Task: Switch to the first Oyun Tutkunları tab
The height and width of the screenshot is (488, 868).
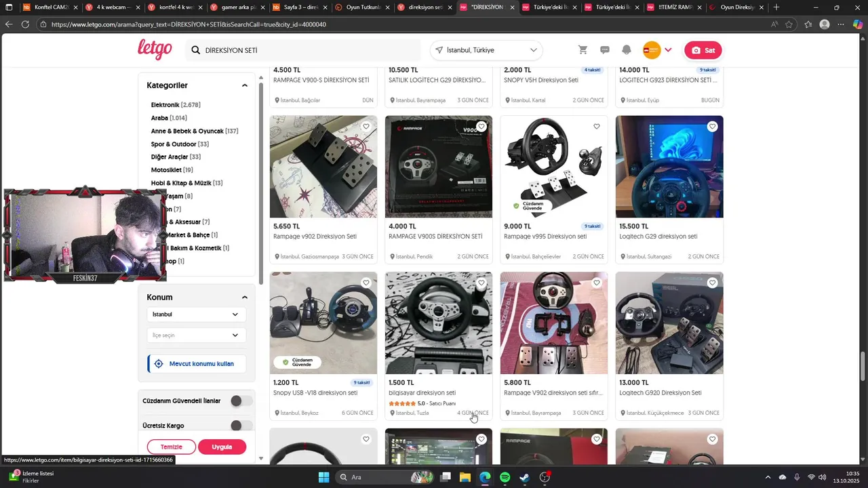Action: pyautogui.click(x=361, y=7)
